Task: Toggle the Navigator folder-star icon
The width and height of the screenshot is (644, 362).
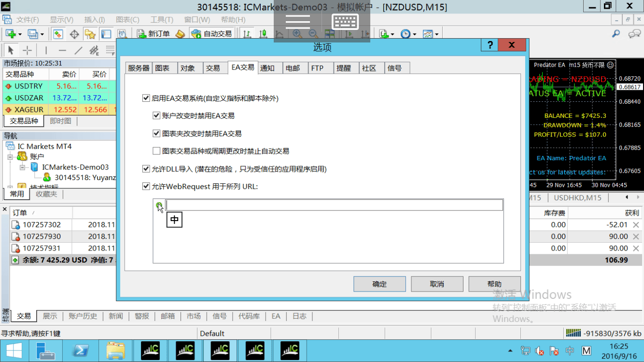Action: click(90, 34)
